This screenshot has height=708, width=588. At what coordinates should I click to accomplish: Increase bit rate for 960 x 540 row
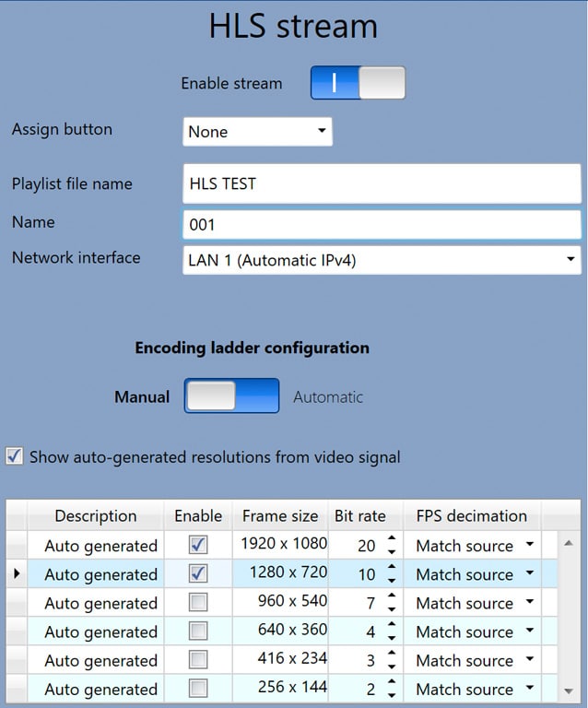[x=392, y=596]
